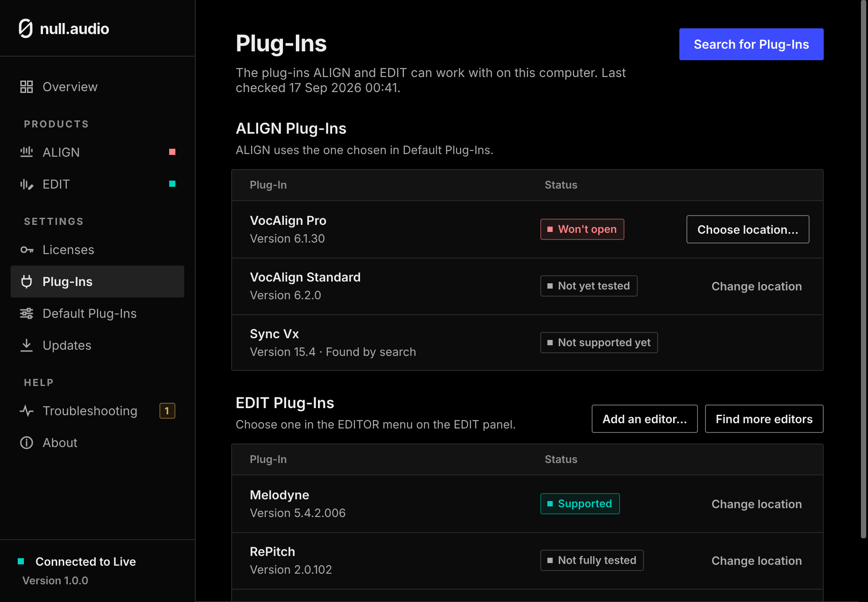Select the Sync Vx plug-in name
This screenshot has width=868, height=602.
coord(274,334)
